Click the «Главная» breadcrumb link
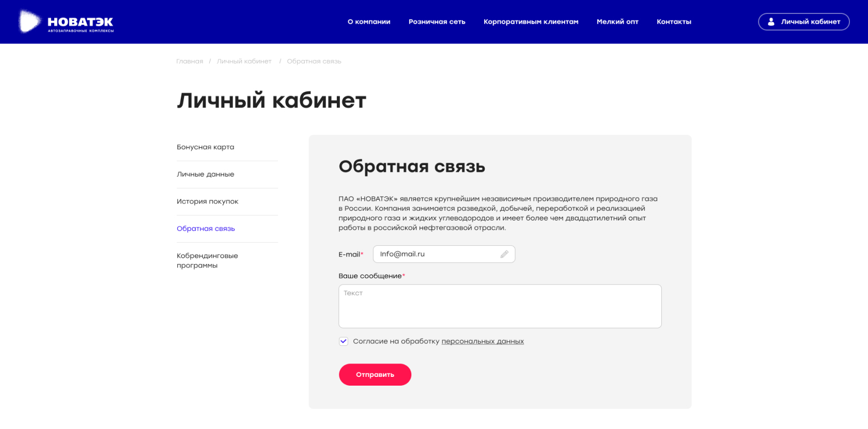868x429 pixels. 190,61
